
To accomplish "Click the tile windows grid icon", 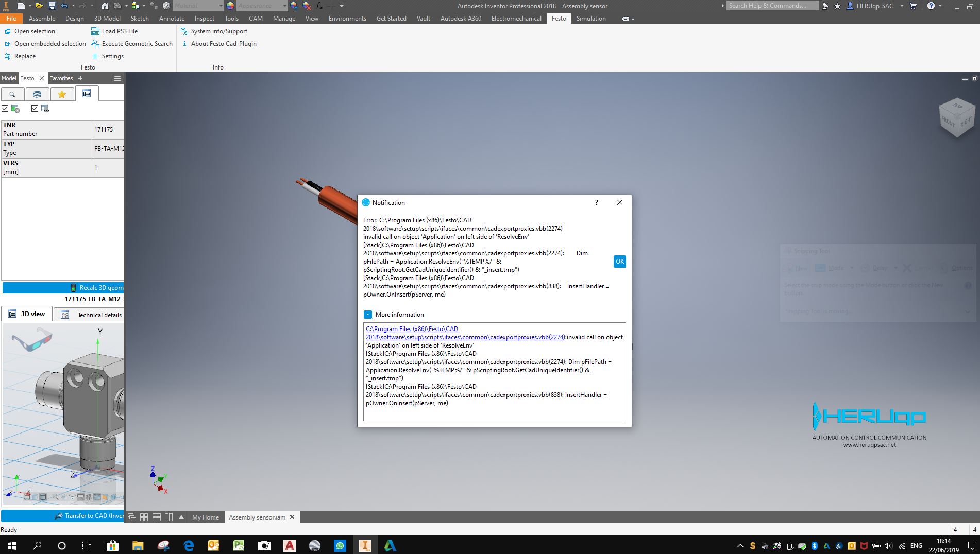I will pos(144,517).
